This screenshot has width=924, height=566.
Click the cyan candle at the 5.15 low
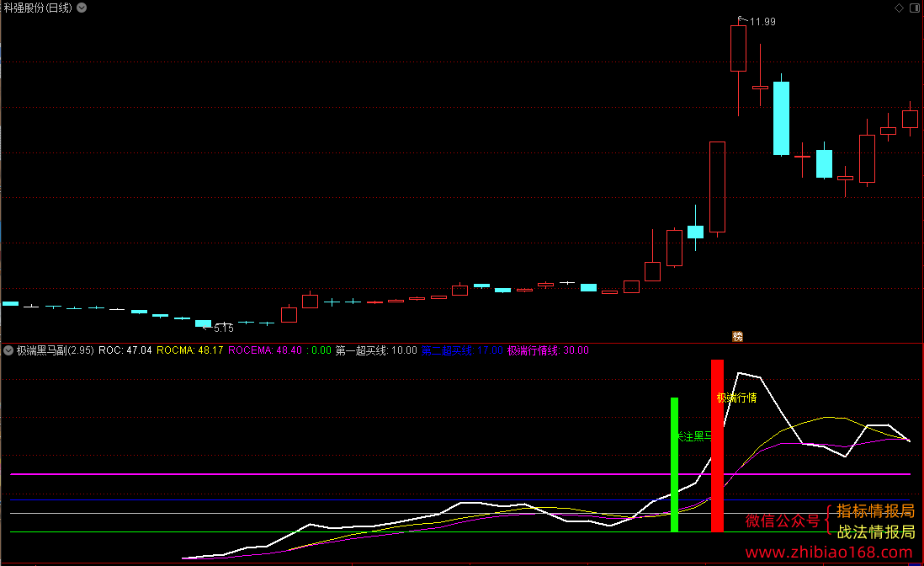coord(204,323)
